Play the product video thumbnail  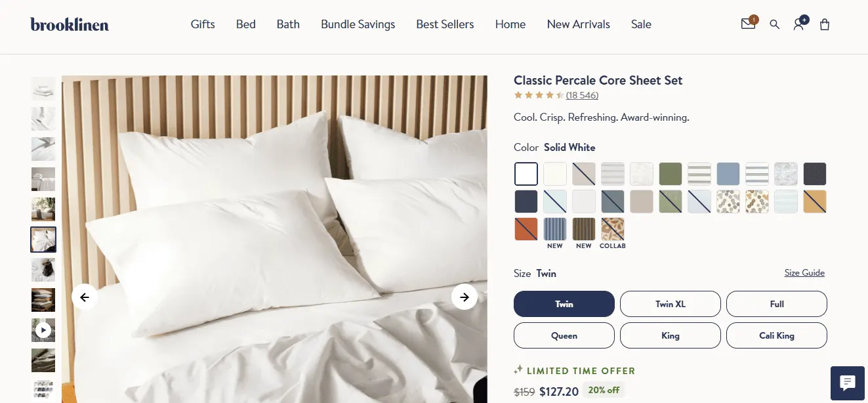click(x=43, y=329)
